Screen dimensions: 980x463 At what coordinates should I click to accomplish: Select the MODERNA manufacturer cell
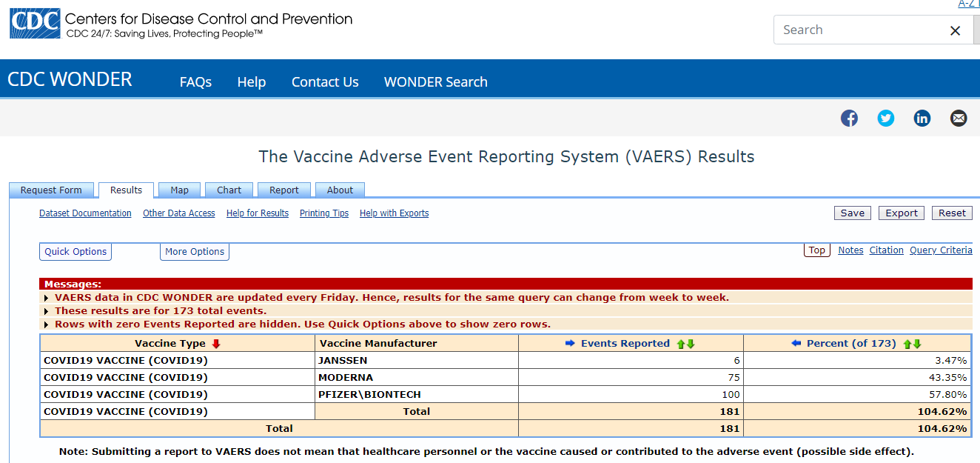point(417,378)
